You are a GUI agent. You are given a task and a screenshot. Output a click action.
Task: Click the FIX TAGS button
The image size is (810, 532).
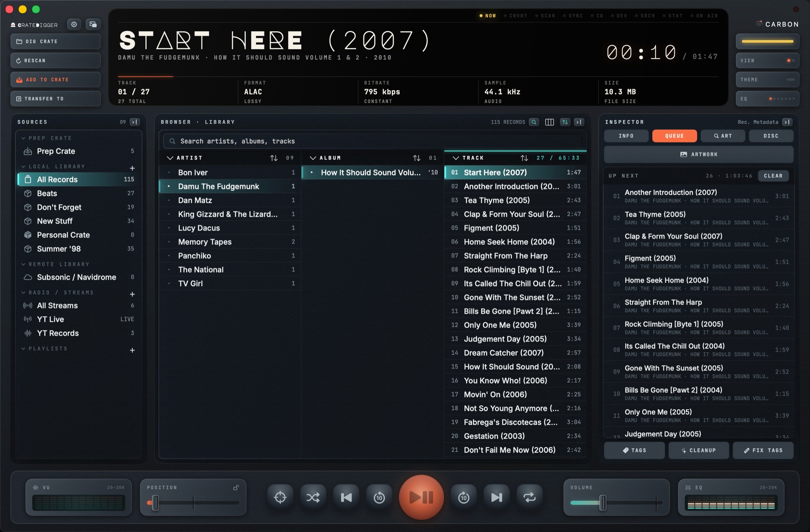coord(763,451)
